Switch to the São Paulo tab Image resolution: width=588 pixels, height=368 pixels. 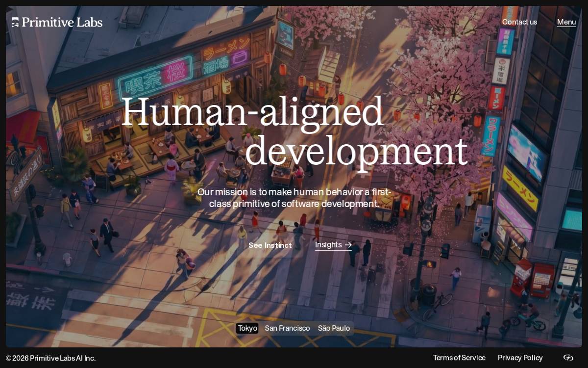coord(334,328)
